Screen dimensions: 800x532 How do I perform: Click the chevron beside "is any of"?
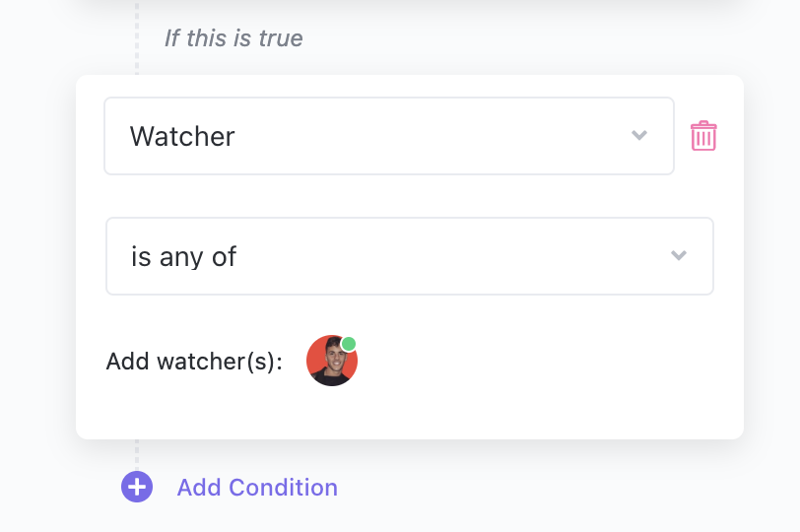coord(678,256)
